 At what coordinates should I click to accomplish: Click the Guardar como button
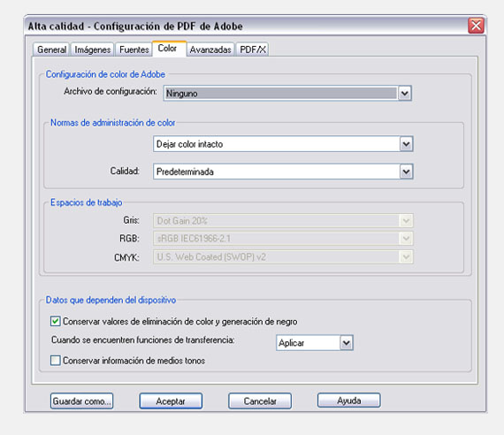81,401
